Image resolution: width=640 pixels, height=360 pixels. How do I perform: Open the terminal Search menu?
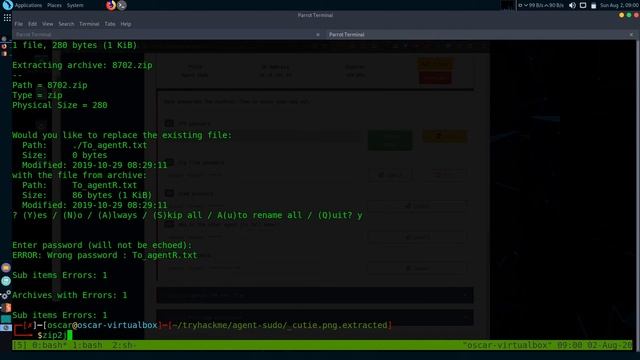tap(66, 24)
